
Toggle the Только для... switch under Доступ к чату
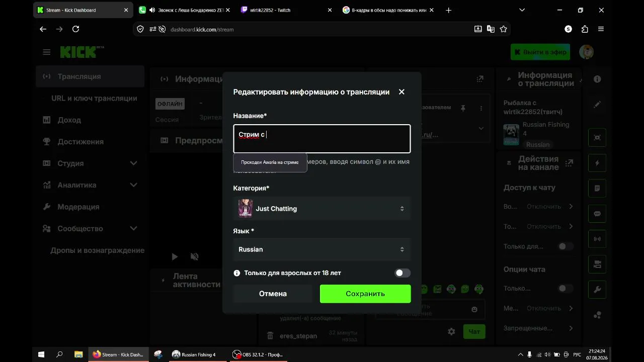[x=566, y=246]
